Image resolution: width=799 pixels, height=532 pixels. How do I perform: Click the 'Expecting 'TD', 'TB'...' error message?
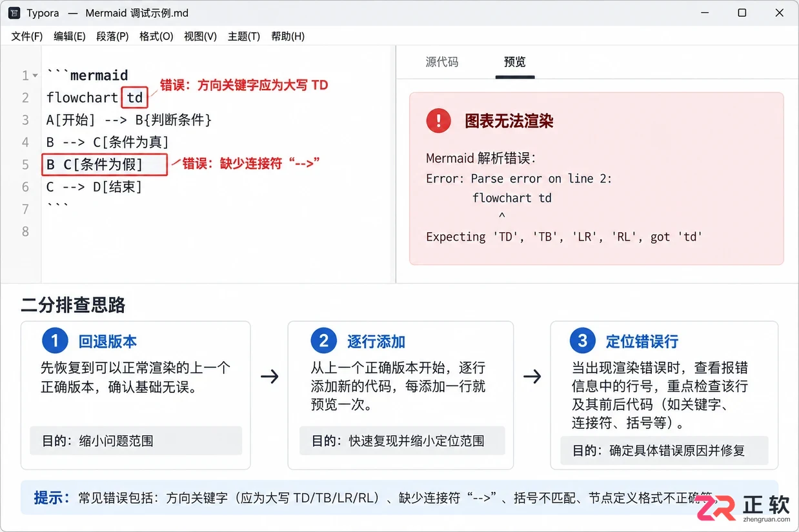564,237
